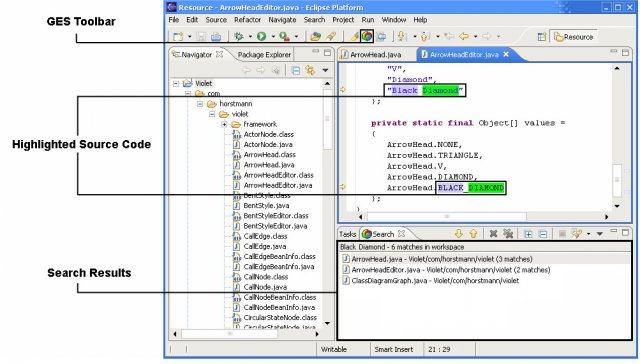Image resolution: width=640 pixels, height=364 pixels.
Task: Minimize the Search view panel
Action: (613, 231)
